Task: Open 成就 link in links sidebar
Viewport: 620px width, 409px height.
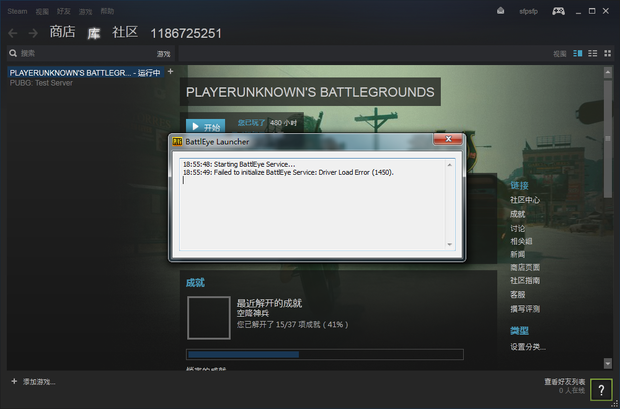Action: pos(518,214)
